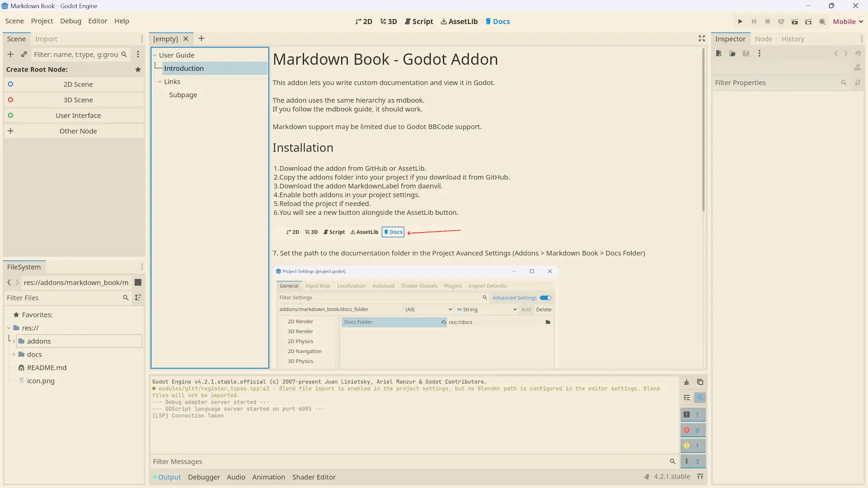
Task: Collapse the User Guide tree item
Action: tap(155, 55)
